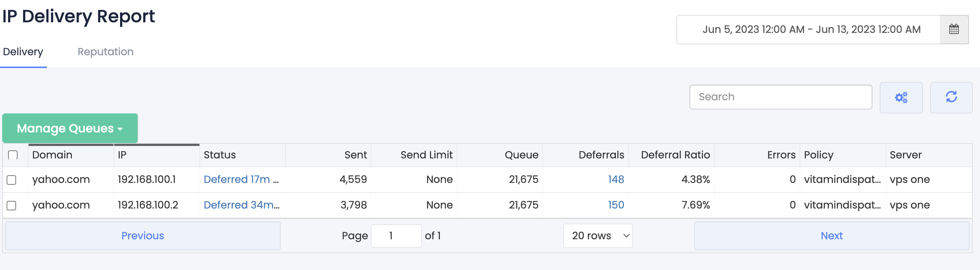Open the date range field
This screenshot has height=270, width=980.
click(x=808, y=29)
